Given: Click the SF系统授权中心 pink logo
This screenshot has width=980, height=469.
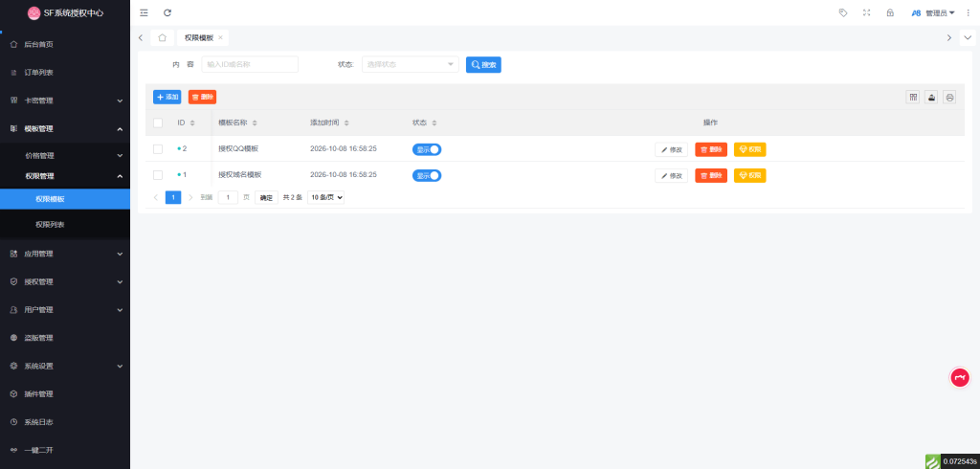Looking at the screenshot, I should 33,12.
